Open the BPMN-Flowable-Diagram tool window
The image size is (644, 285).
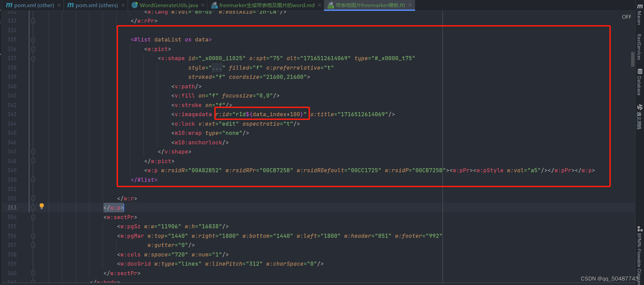coord(640,255)
